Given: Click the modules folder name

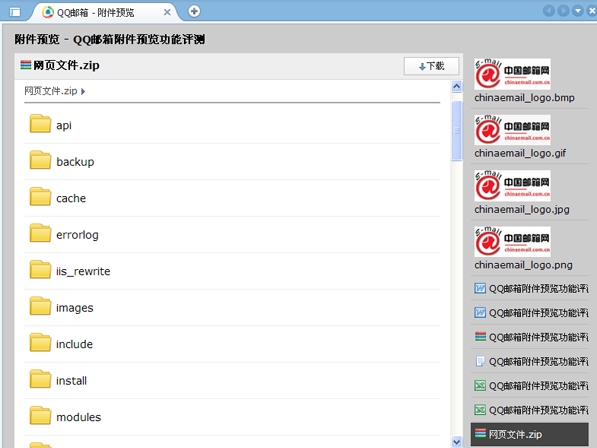Looking at the screenshot, I should coord(79,417).
